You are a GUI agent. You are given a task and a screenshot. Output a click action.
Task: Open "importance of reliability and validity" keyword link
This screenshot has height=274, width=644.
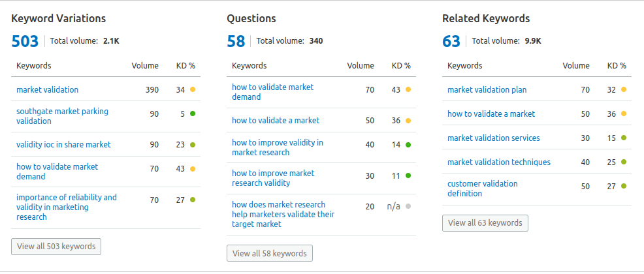pyautogui.click(x=66, y=207)
